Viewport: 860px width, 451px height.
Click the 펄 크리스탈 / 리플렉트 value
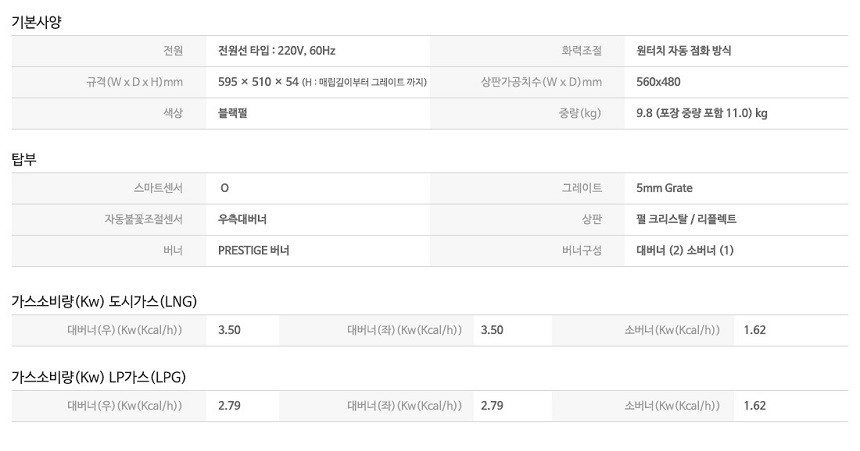coord(686,219)
